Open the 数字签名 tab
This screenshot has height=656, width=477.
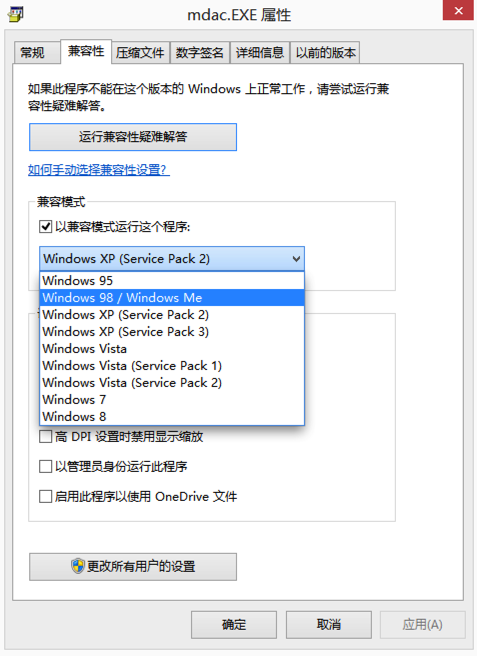coord(200,53)
